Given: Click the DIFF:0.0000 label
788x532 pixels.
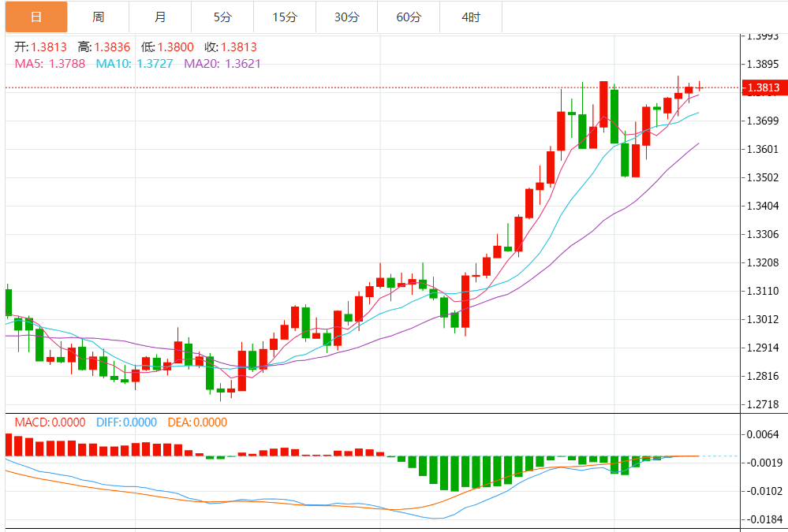Looking at the screenshot, I should (127, 422).
